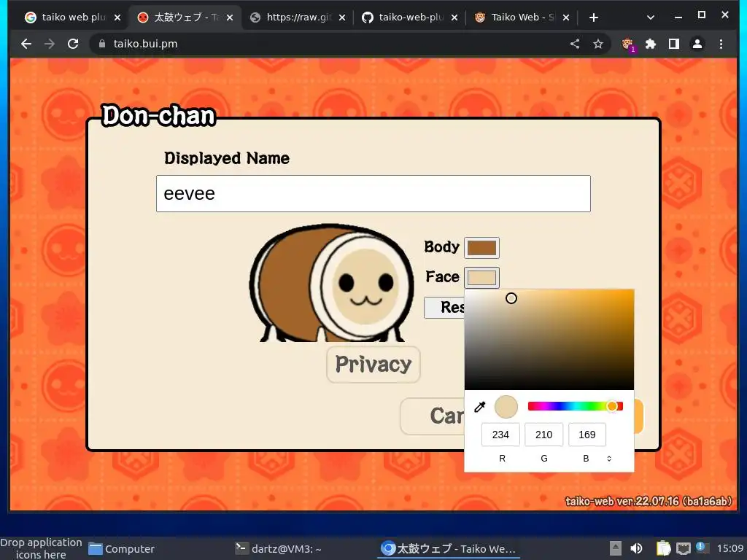Click the address bar URL taiko.bui.pm
This screenshot has width=747, height=560.
145,44
